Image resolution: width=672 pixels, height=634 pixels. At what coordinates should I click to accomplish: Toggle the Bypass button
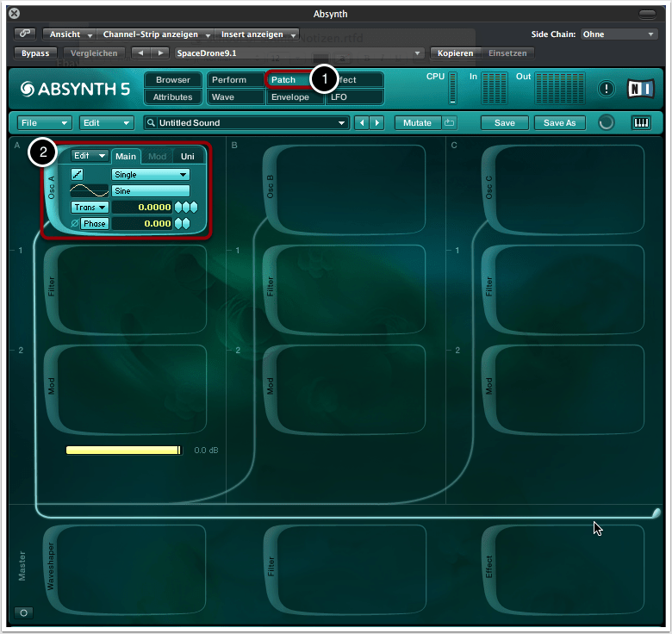point(35,53)
